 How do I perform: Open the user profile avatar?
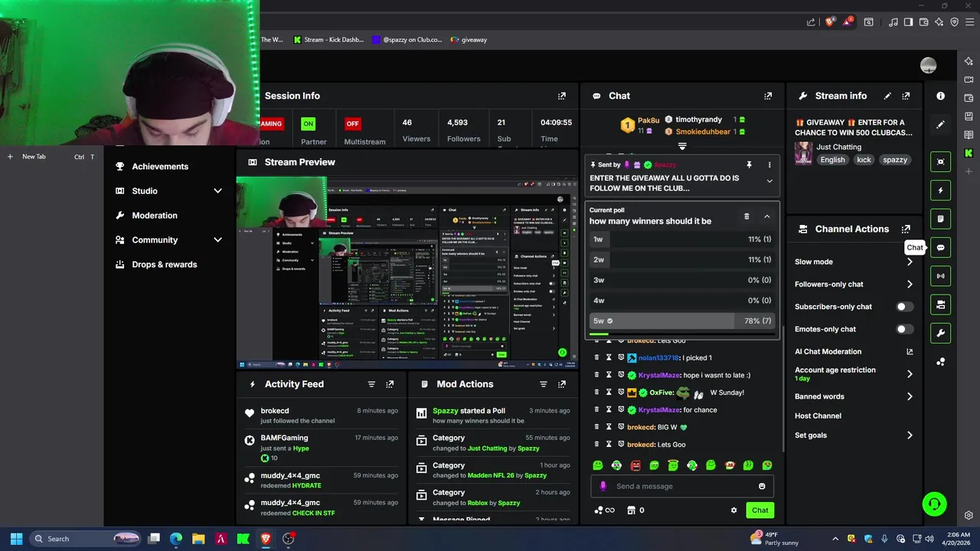coord(928,66)
